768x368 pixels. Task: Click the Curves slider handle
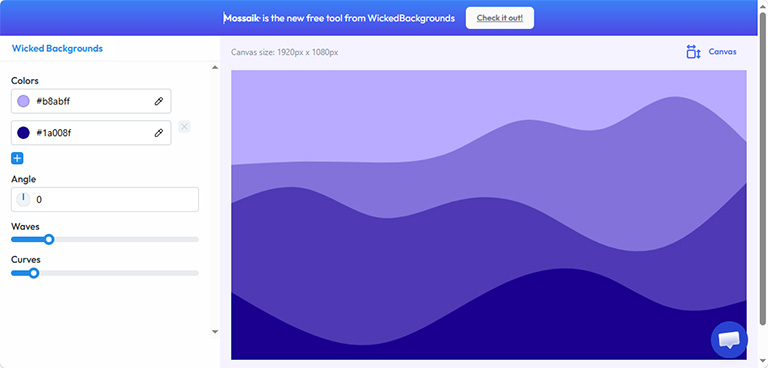point(34,273)
